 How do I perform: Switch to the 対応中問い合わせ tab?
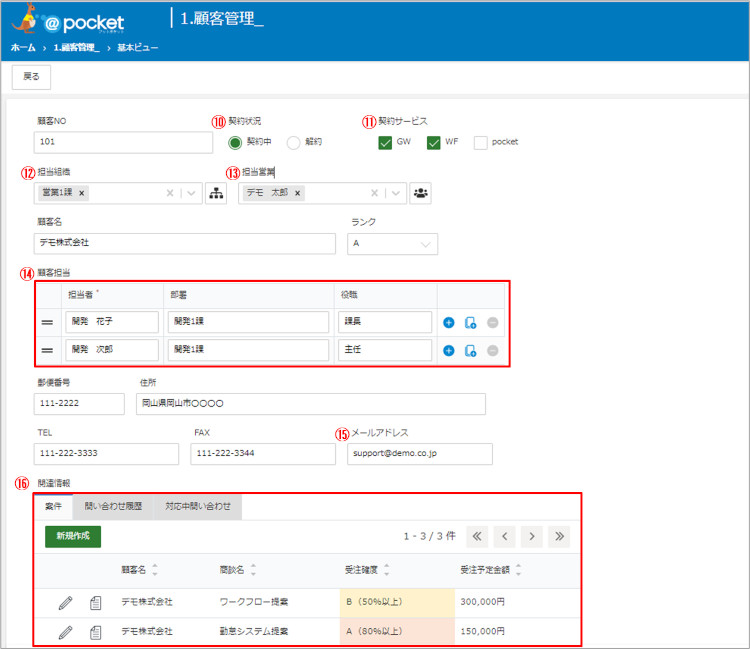pyautogui.click(x=198, y=506)
